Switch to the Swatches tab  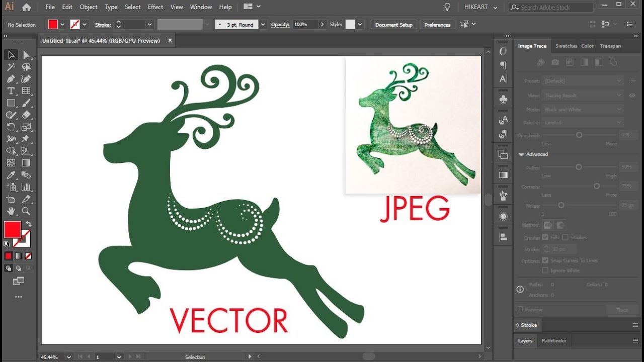[x=566, y=46]
